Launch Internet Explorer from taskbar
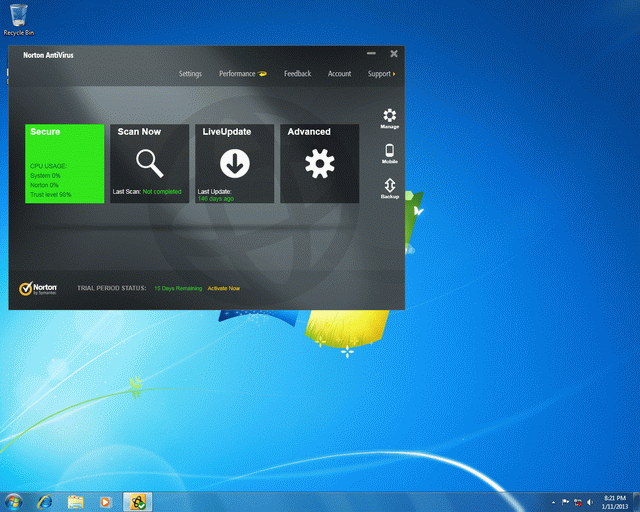The width and height of the screenshot is (640, 512). (x=45, y=502)
